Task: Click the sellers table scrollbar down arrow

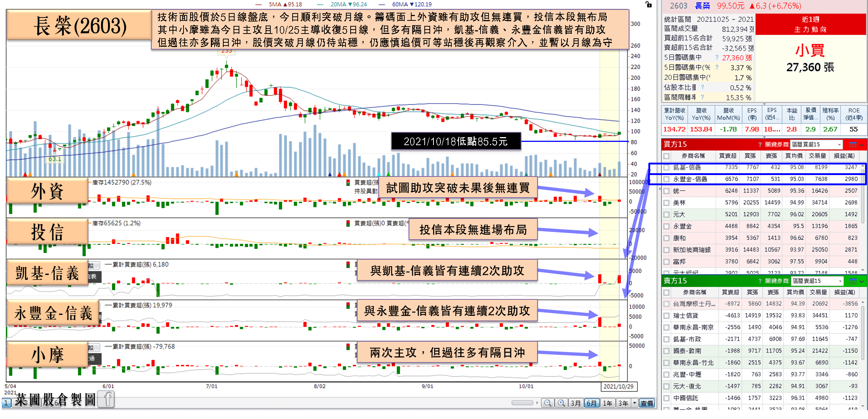Action: [x=863, y=406]
